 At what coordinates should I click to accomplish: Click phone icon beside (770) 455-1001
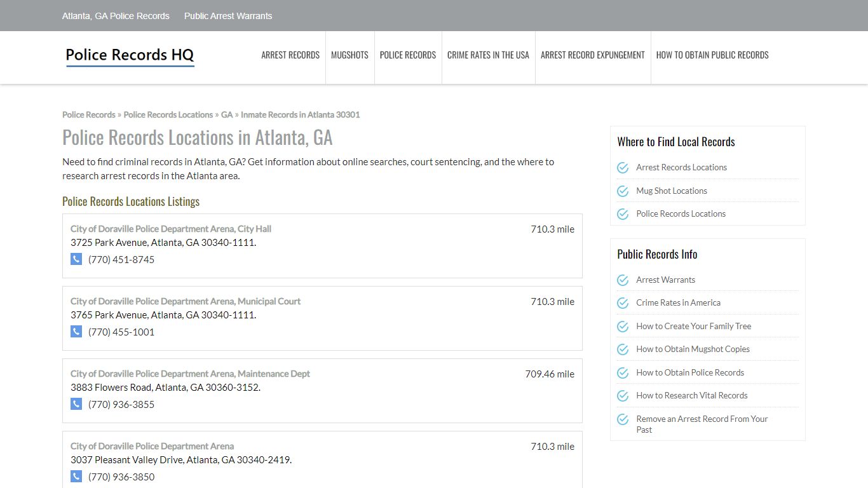[76, 332]
